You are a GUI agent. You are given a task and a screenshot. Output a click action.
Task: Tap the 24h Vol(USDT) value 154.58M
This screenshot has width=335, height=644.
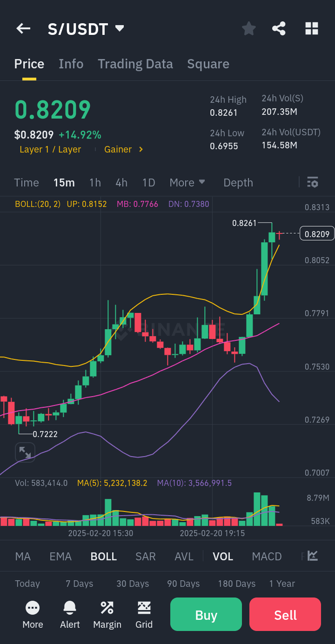point(280,145)
